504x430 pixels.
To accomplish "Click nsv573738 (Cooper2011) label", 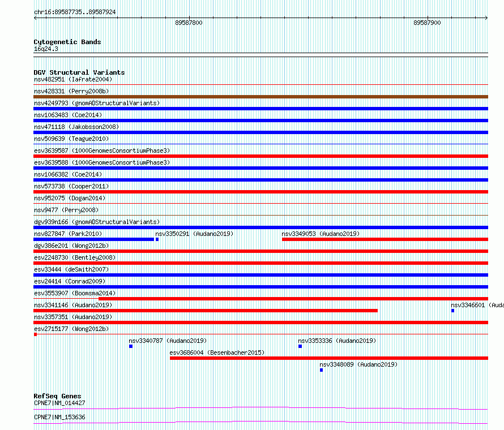I will coord(71,186).
